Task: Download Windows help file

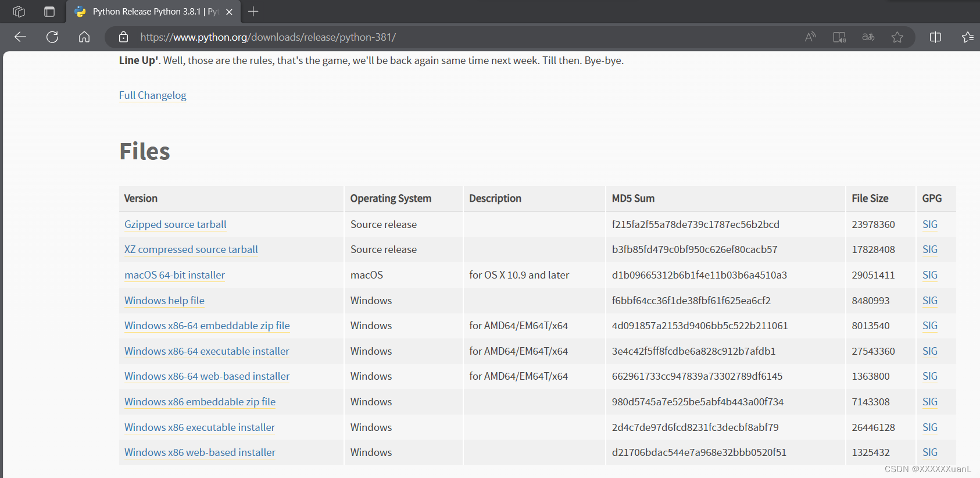Action: (164, 301)
